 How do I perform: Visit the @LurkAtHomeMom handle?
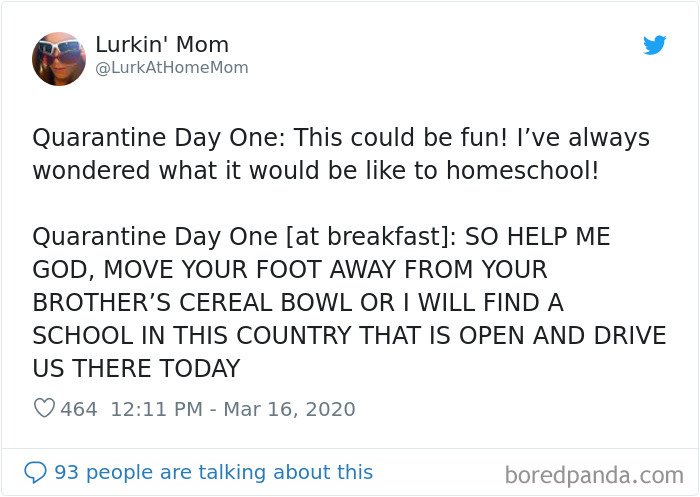pos(172,68)
